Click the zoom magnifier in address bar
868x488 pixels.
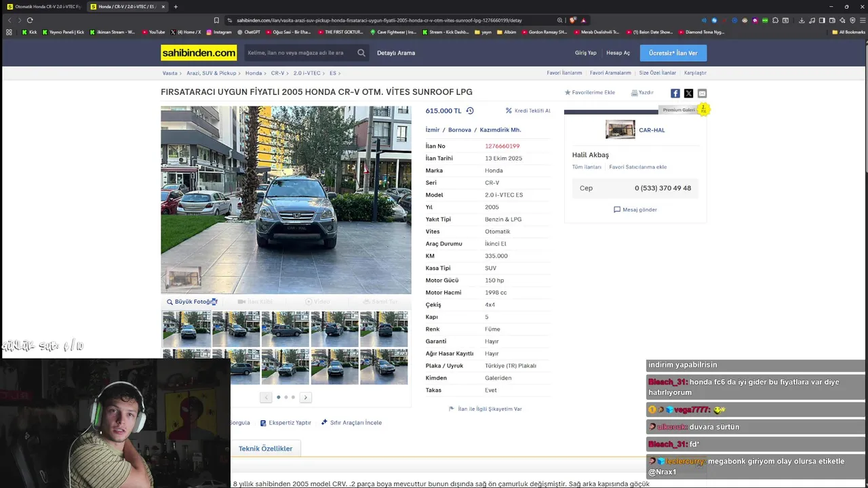[x=559, y=20]
